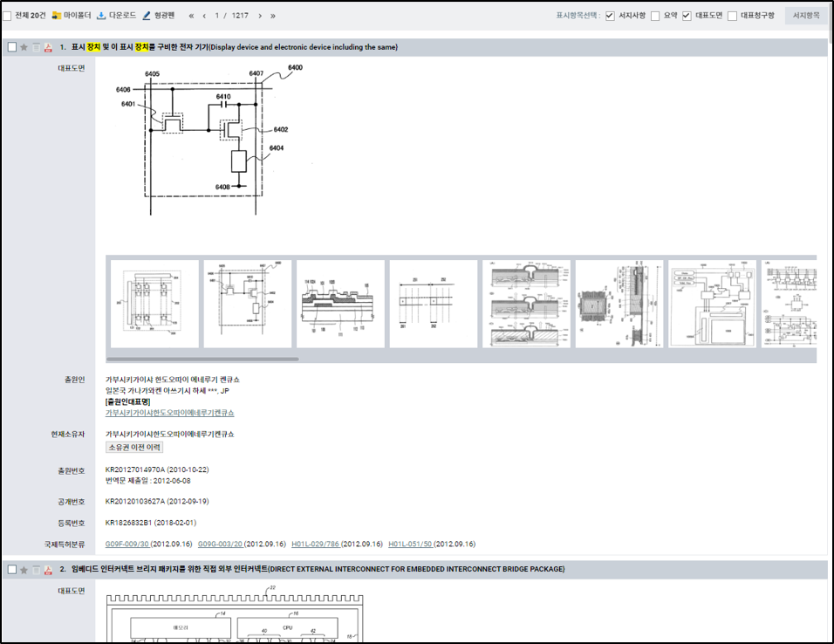Screen dimensions: 834x644
Task: Star the first patent result as favorite
Action: pyautogui.click(x=24, y=47)
